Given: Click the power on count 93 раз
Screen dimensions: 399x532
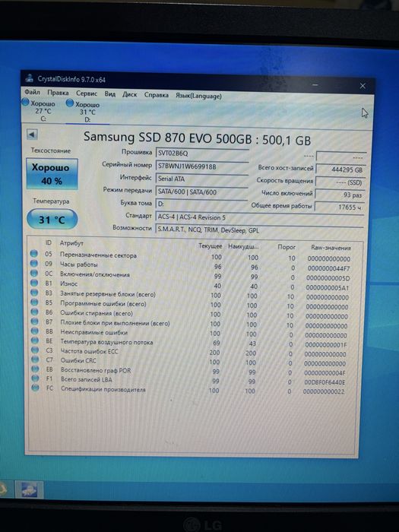Looking at the screenshot, I should [x=340, y=195].
